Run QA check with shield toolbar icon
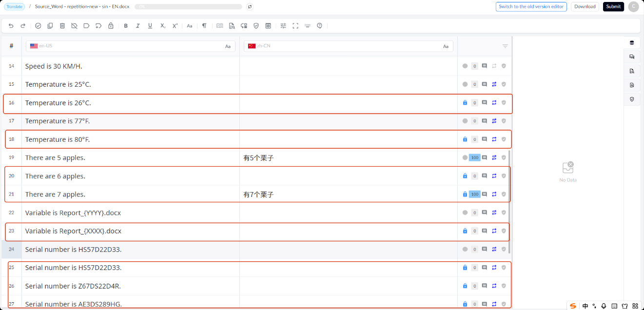The height and width of the screenshot is (310, 644). point(256,26)
